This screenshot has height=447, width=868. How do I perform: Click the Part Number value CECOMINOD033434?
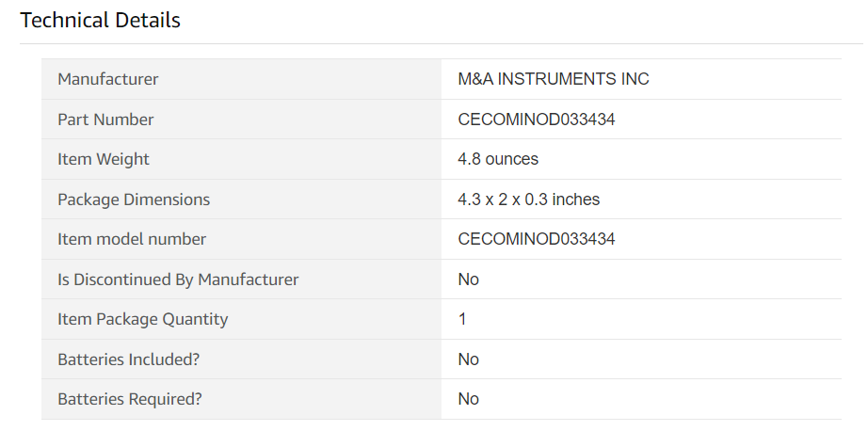tap(537, 120)
